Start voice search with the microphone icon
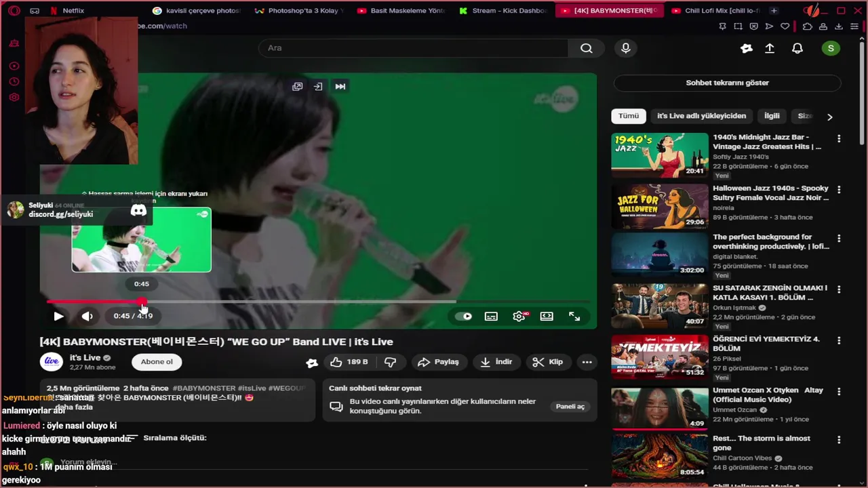This screenshot has width=868, height=488. 626,48
